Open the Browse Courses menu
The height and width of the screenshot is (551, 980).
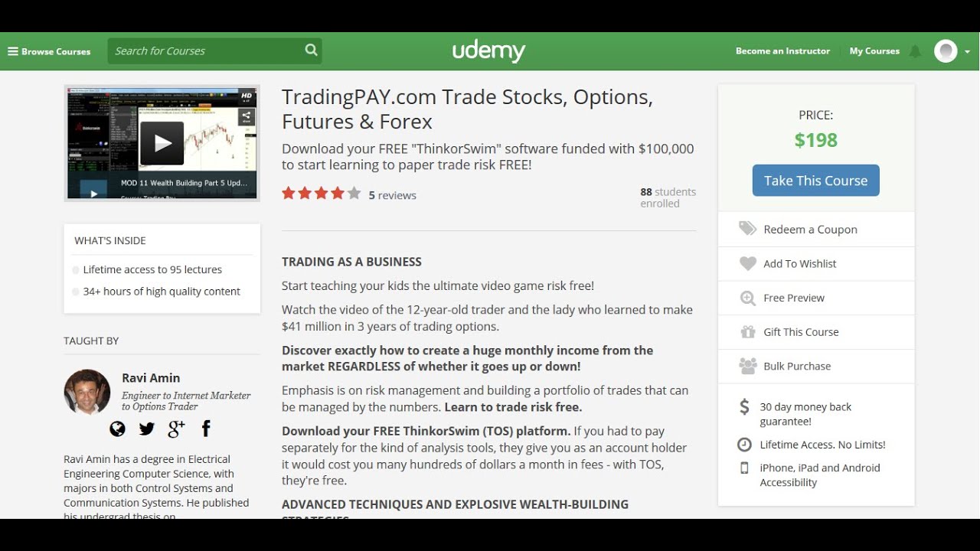tap(49, 51)
